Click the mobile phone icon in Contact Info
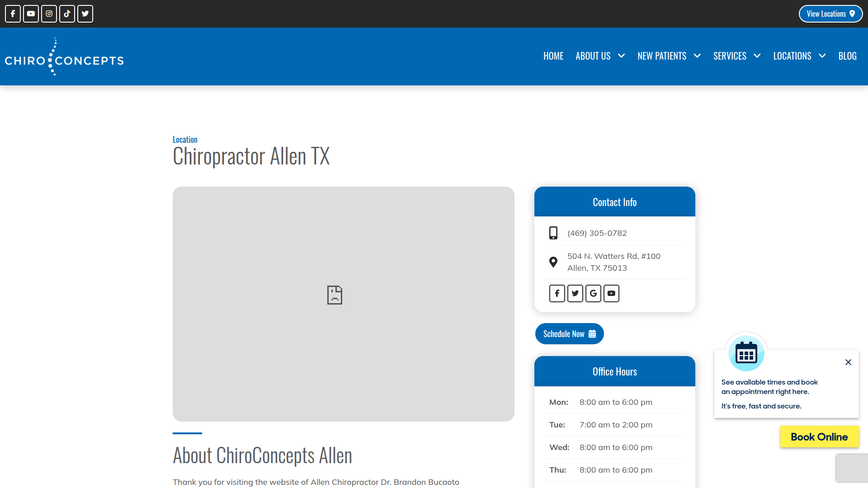Screen dimensions: 868x488 coord(553,233)
